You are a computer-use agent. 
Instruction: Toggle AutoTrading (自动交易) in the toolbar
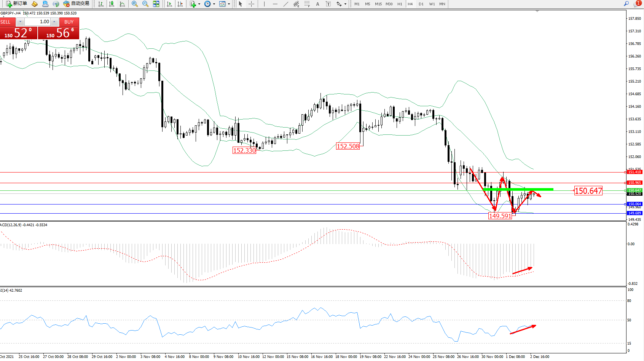(77, 4)
